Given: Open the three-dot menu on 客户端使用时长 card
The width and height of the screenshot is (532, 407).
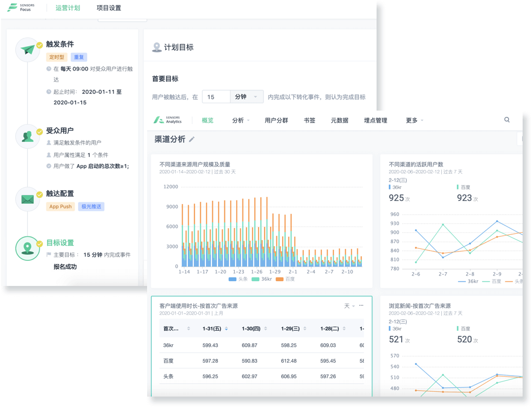Looking at the screenshot, I should [x=361, y=306].
